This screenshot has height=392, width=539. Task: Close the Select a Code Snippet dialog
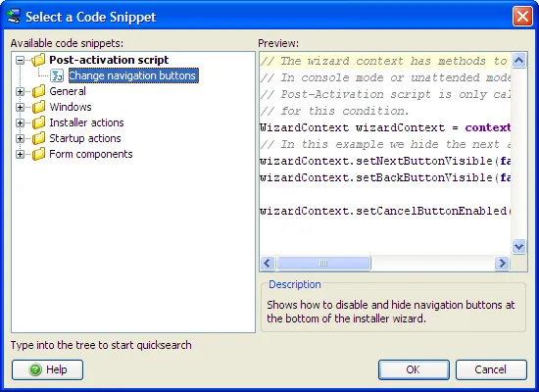point(522,16)
